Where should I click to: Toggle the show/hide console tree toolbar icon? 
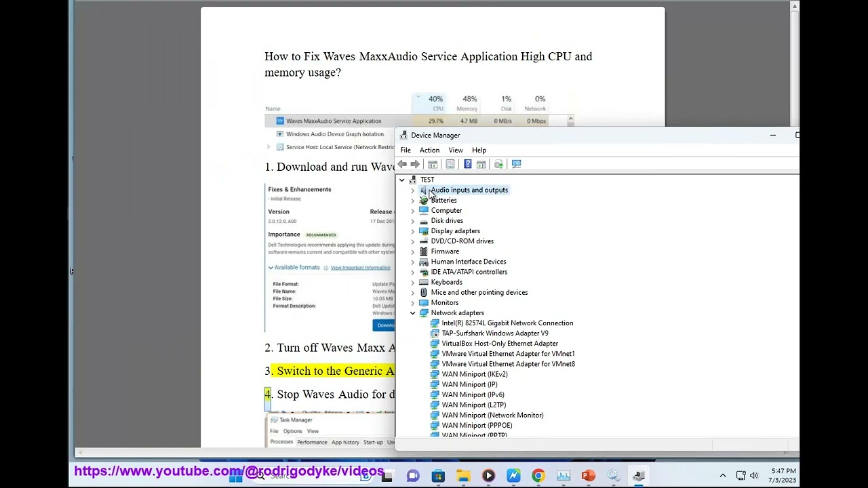433,164
